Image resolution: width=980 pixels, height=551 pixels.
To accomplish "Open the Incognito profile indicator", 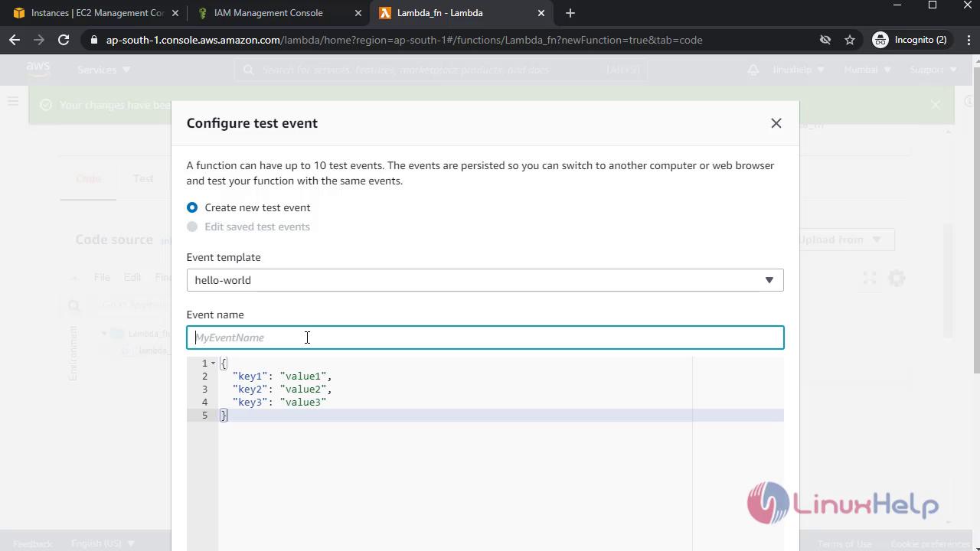I will pyautogui.click(x=910, y=40).
